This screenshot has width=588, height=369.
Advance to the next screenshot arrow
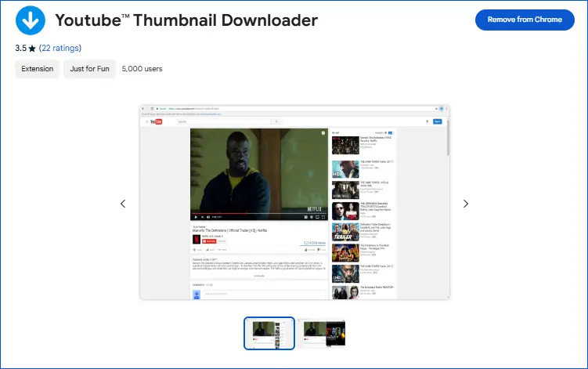coord(466,204)
